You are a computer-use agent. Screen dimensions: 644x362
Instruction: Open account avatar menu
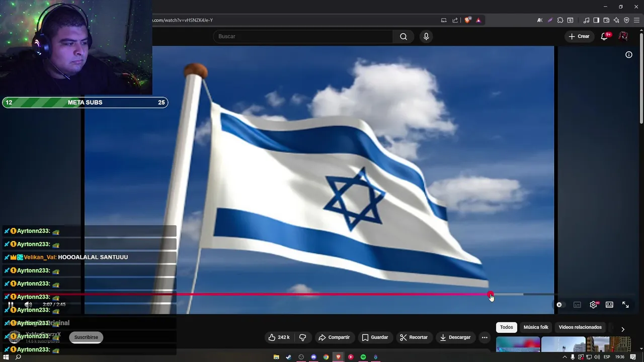point(623,36)
